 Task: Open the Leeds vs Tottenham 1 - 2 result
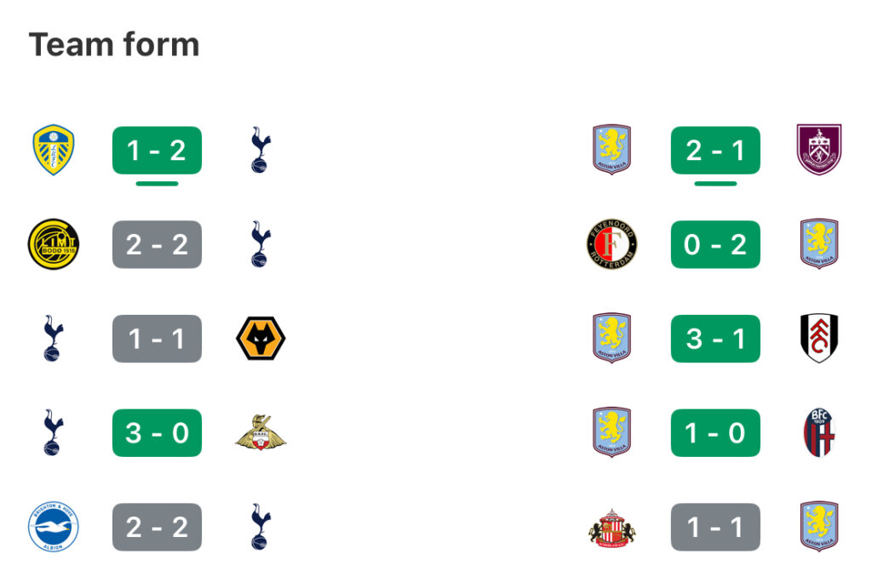tap(157, 151)
